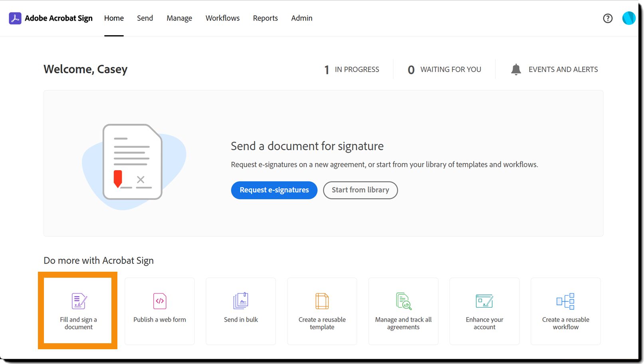Select the Manage and track all agreements label
644x364 pixels.
[x=403, y=323]
